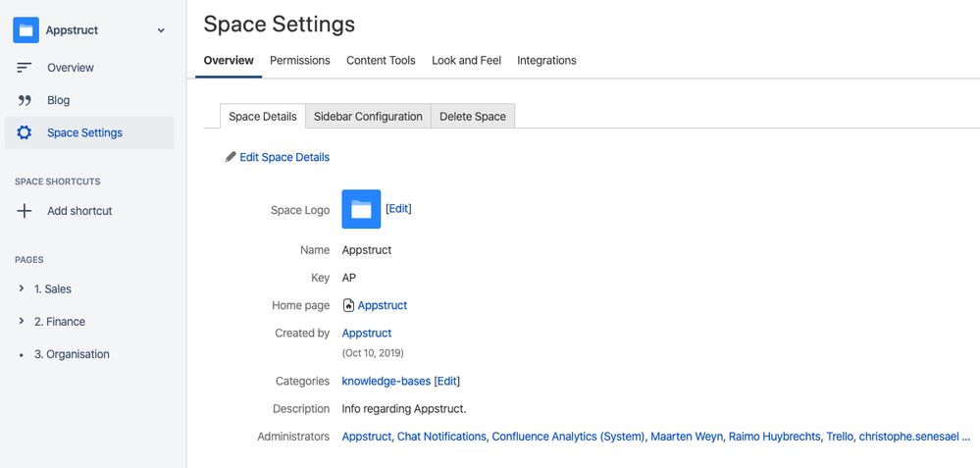980x468 pixels.
Task: Open the Chat Notifications administrator link
Action: [441, 437]
